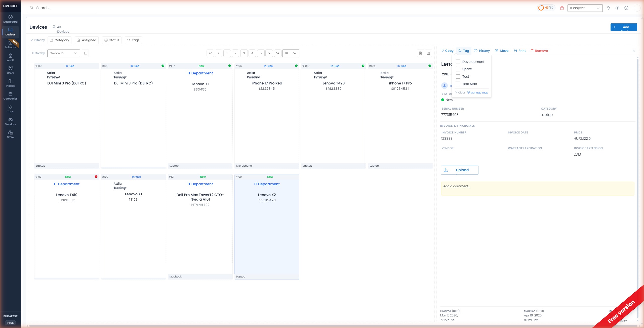Select the Dell Pro Max TowerT2 device card
The image size is (644, 328).
click(200, 227)
